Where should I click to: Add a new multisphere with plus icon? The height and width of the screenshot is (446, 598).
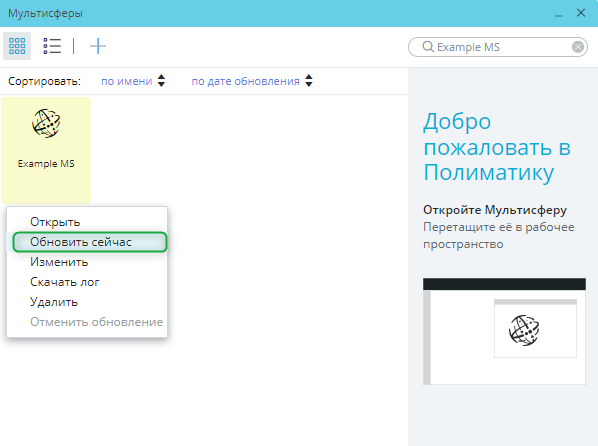pos(98,46)
